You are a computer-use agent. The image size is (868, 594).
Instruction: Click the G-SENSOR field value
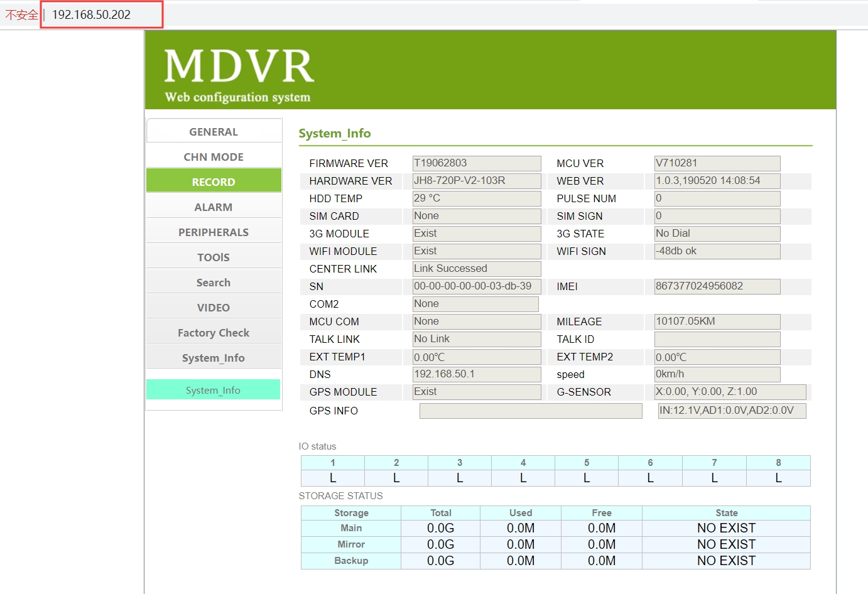pos(730,392)
